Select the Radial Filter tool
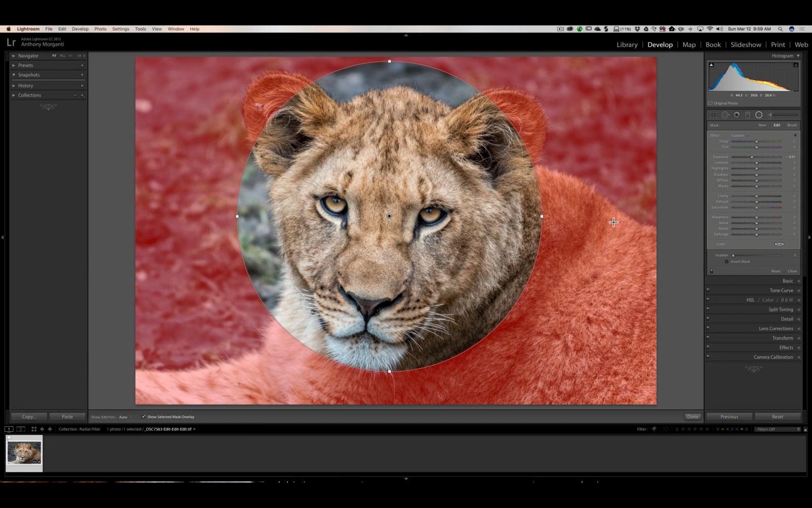This screenshot has height=508, width=812. 759,115
